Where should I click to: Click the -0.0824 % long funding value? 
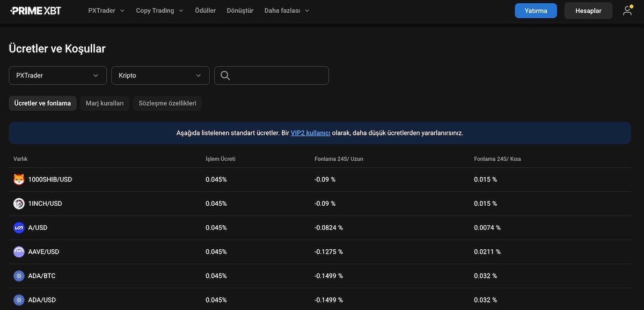(328, 228)
